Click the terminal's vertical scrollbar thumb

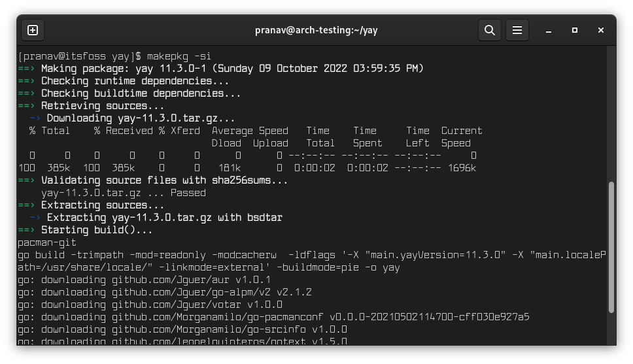pyautogui.click(x=611, y=247)
